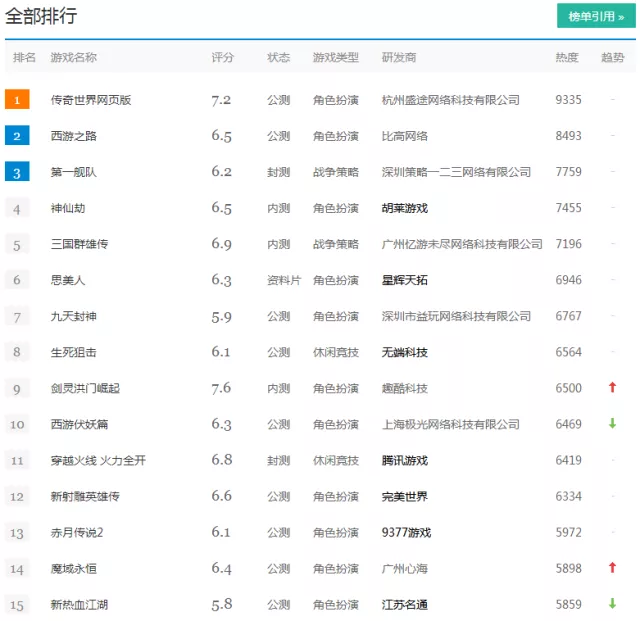Screen dimensions: 640x621
Task: Open the game 生死狙击
Action: coord(73,352)
